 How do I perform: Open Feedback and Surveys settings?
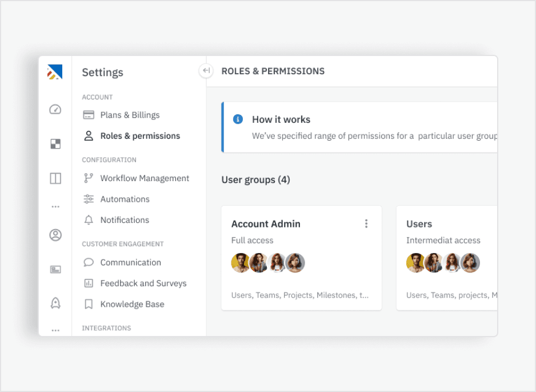(143, 283)
